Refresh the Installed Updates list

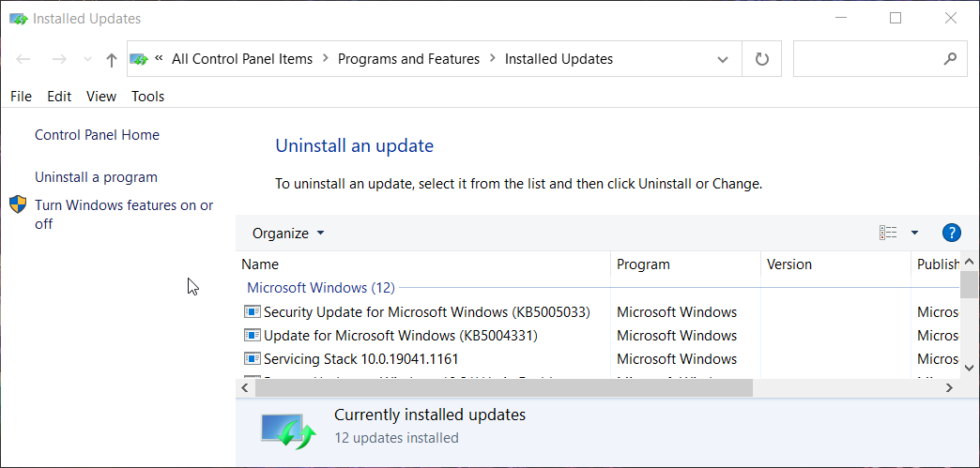[x=762, y=59]
